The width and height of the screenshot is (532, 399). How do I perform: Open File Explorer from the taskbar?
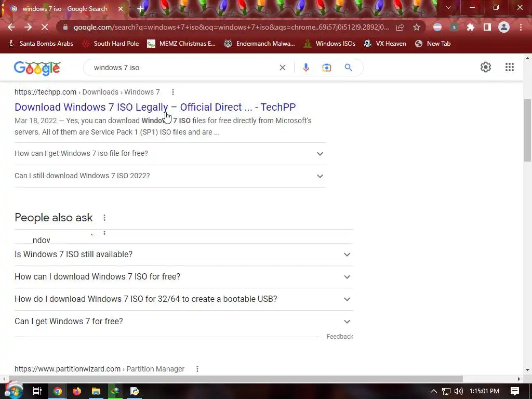(x=96, y=391)
